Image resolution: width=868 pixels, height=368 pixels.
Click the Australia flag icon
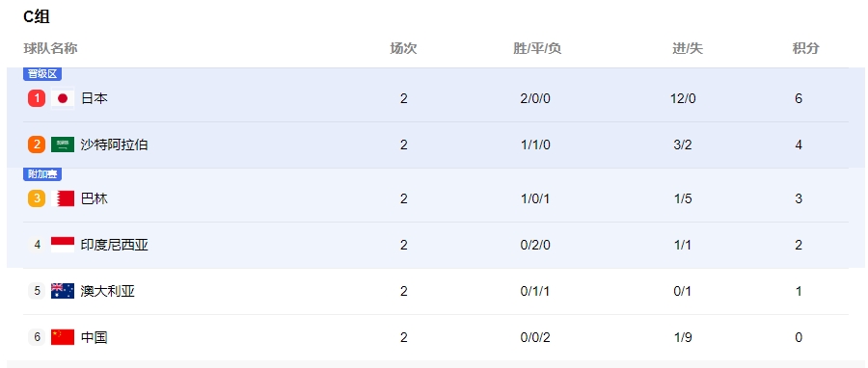click(63, 291)
